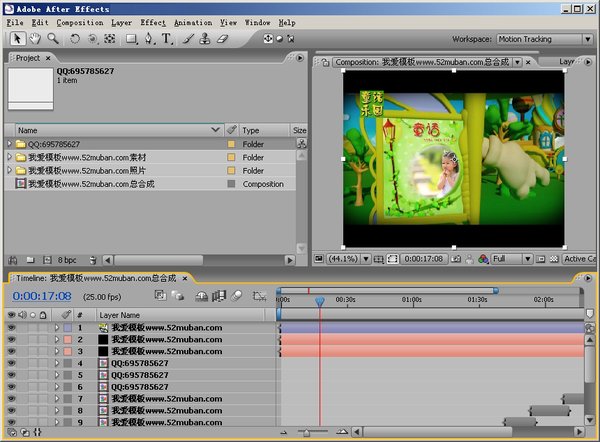Select the Zoom magnifier tool
This screenshot has height=442, width=600.
[53, 39]
